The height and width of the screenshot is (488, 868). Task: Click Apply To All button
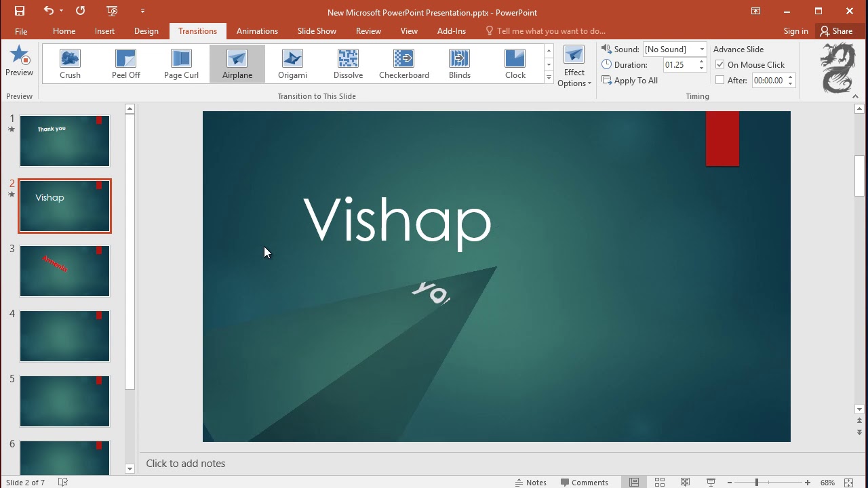[630, 81]
